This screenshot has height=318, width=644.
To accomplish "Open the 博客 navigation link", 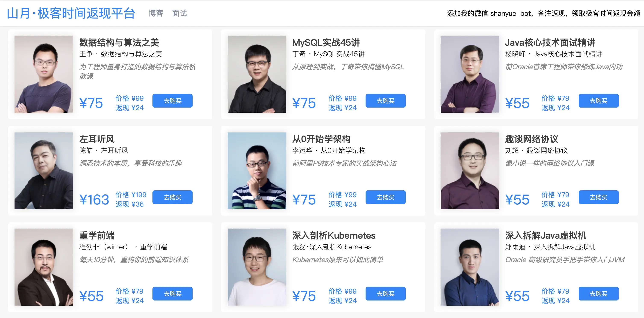I will [x=156, y=13].
